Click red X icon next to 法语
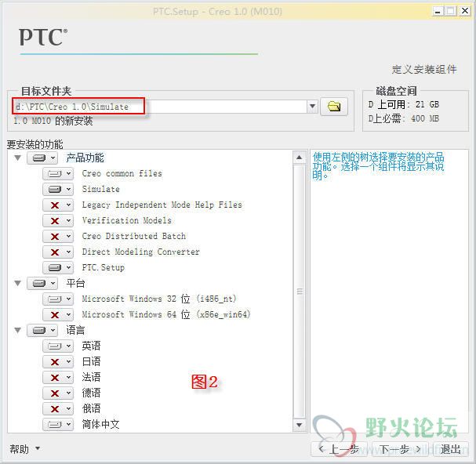 [55, 378]
